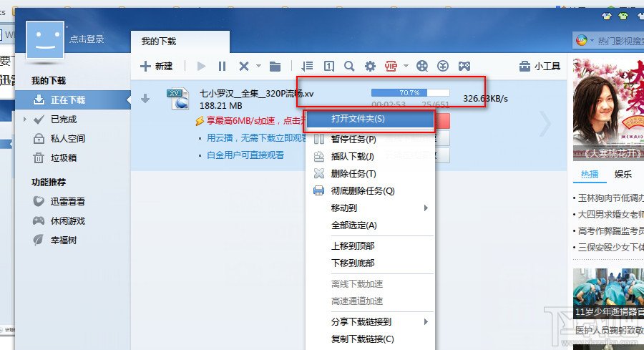Click the 新建 new task button

[156, 67]
